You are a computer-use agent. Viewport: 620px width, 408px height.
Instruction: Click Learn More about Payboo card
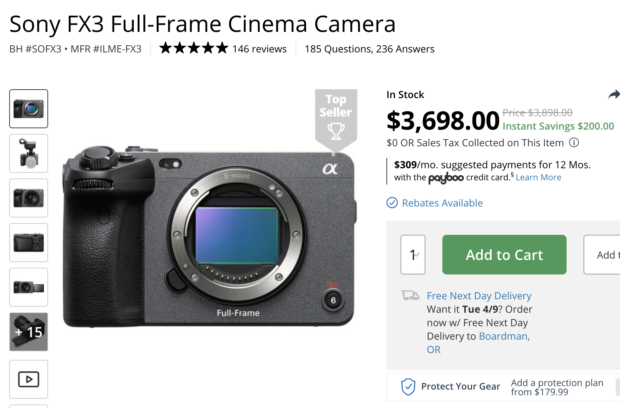point(538,177)
